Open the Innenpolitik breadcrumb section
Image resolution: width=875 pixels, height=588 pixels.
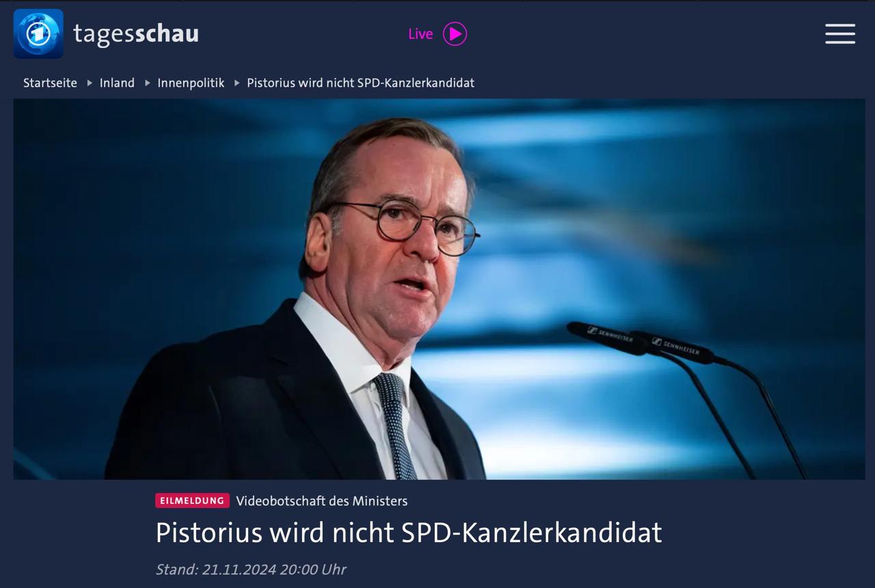point(191,83)
